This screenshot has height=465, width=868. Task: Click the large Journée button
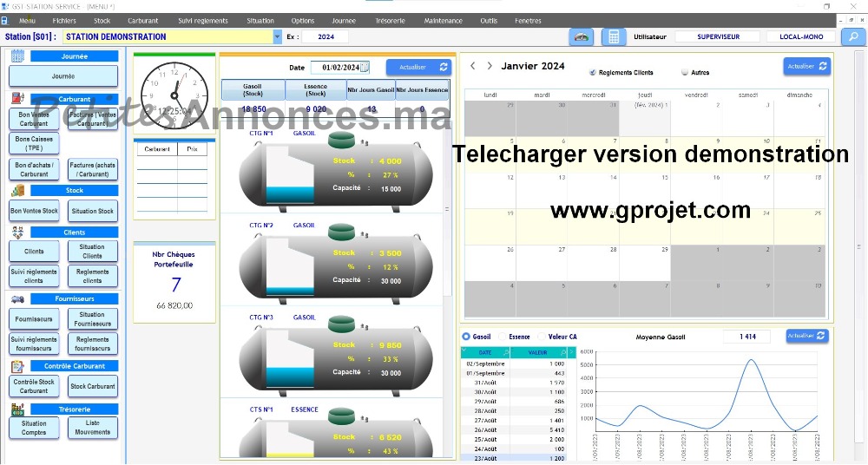(63, 76)
